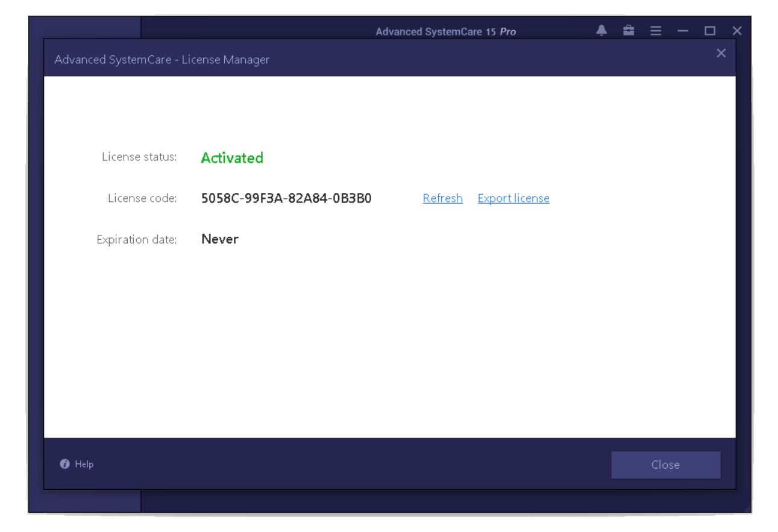Click the Never expiration value
This screenshot has width=778, height=532.
click(220, 239)
